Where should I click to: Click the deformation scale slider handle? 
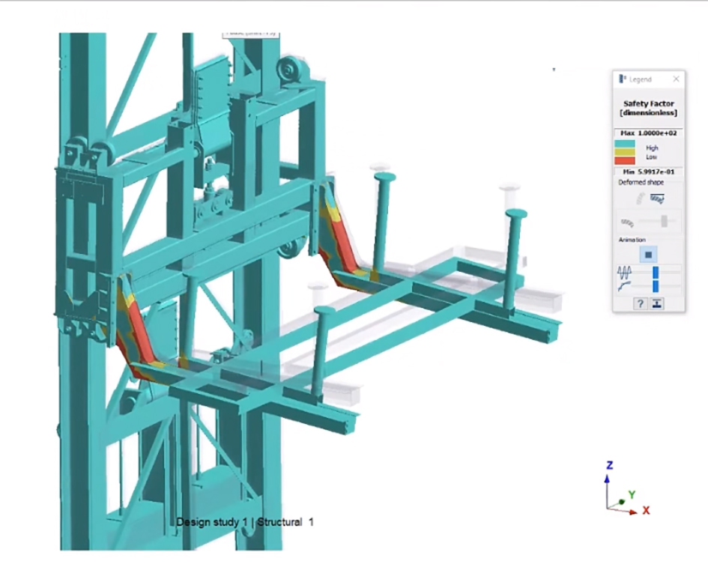[664, 221]
